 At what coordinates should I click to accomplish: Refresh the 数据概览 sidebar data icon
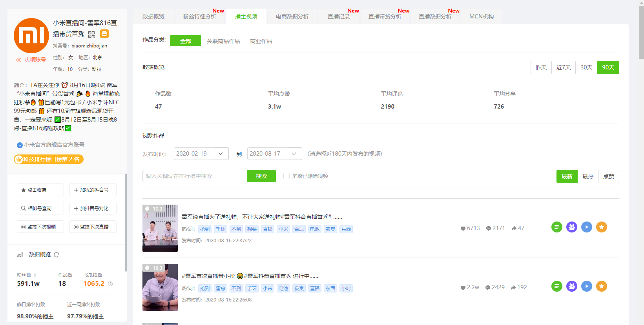point(57,255)
